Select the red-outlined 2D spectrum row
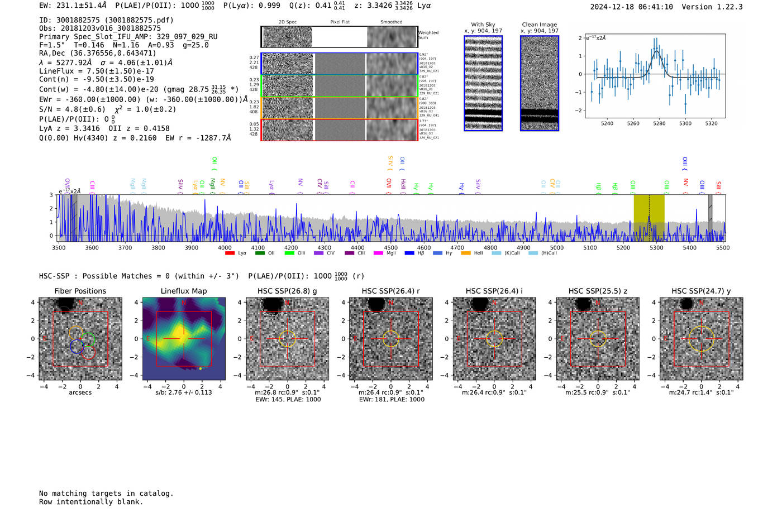 pyautogui.click(x=339, y=130)
